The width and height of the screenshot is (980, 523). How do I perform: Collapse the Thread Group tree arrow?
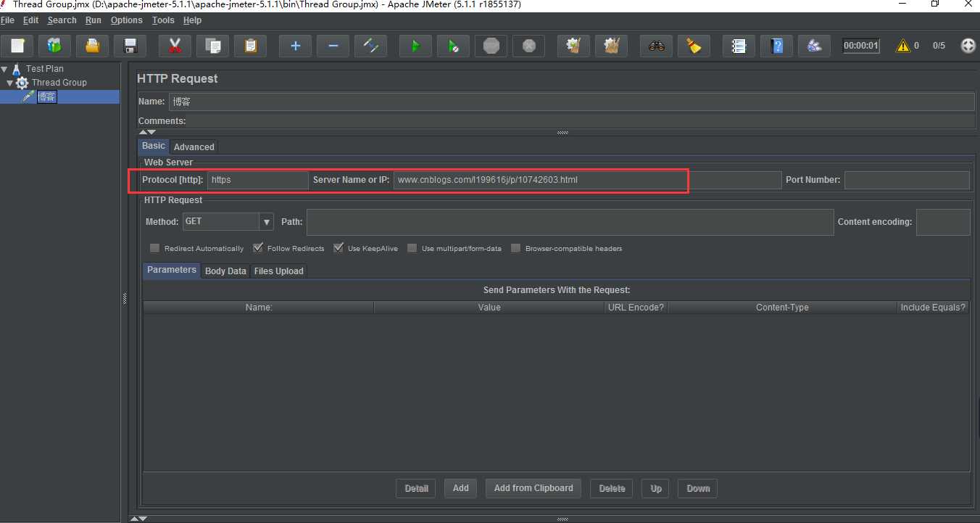pyautogui.click(x=9, y=83)
